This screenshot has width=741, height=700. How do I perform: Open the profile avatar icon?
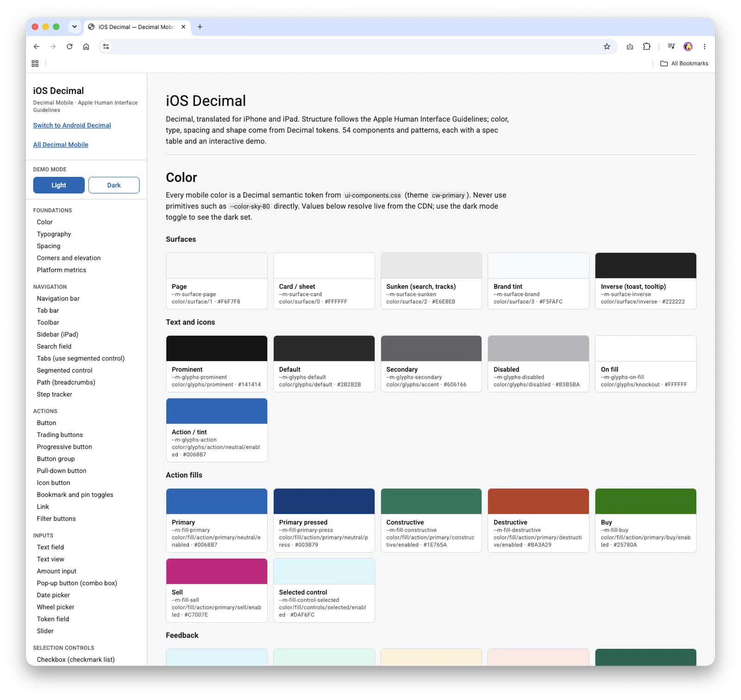click(688, 46)
